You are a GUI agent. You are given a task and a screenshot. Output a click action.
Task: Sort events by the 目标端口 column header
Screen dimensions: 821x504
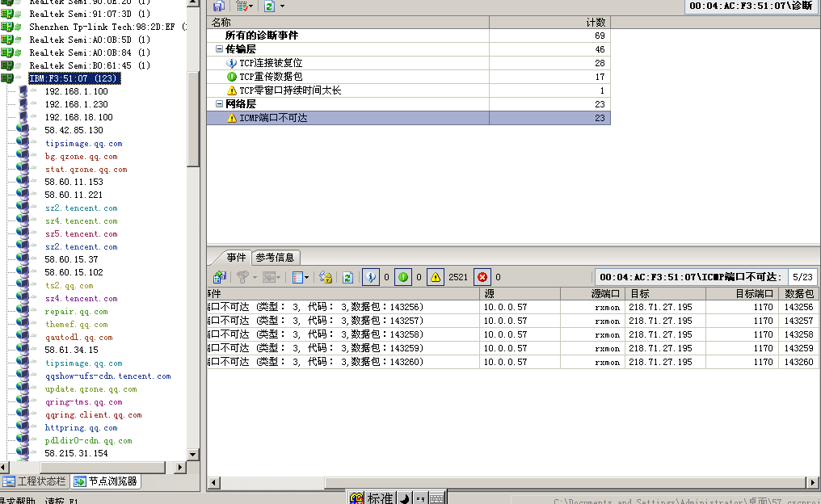click(x=742, y=294)
